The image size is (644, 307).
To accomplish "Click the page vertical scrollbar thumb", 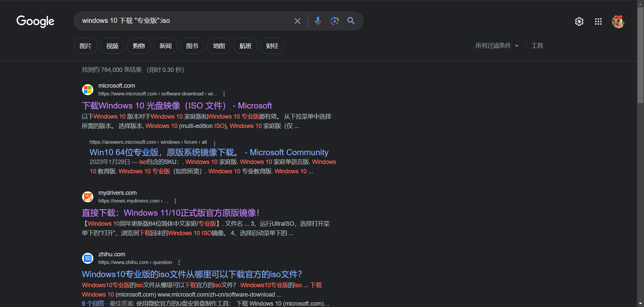I will pyautogui.click(x=640, y=55).
